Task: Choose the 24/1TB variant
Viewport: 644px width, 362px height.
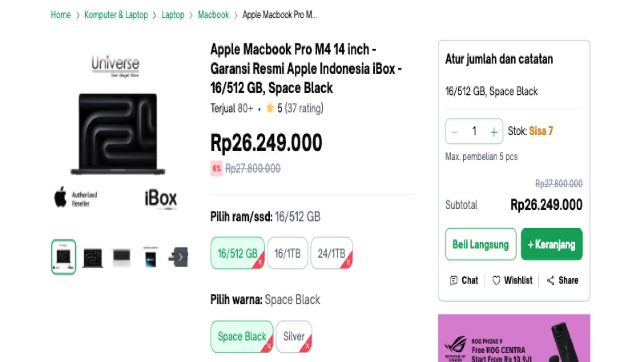Action: 331,253
